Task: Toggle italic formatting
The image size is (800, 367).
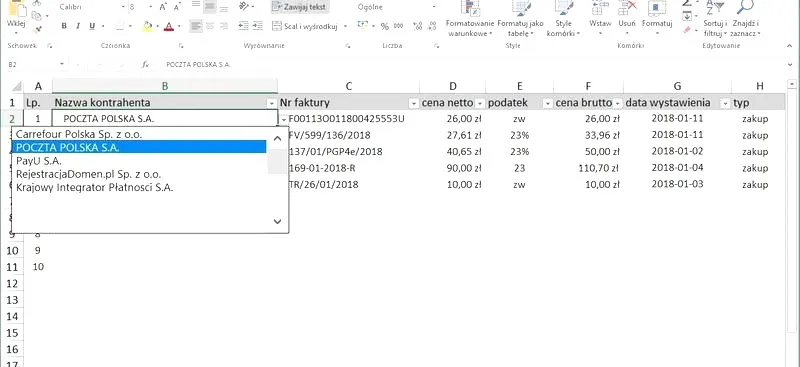Action: point(78,26)
